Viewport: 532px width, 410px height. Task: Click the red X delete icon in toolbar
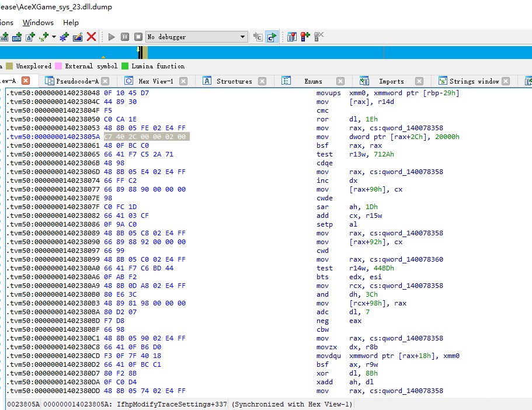91,37
